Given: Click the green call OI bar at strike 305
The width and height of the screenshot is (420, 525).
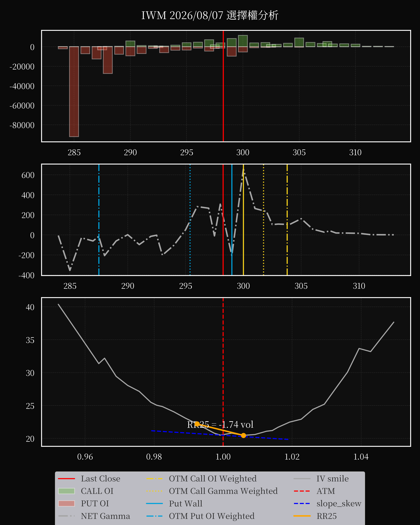Looking at the screenshot, I should pyautogui.click(x=299, y=42).
